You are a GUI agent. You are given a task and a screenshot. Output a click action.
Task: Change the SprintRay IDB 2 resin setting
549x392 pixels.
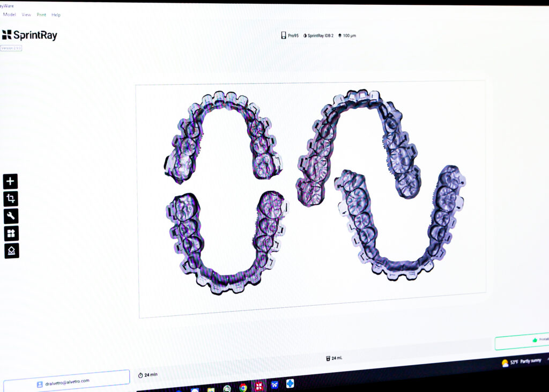coord(318,35)
